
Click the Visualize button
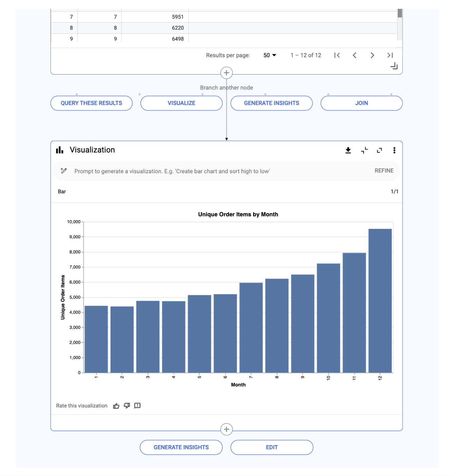coord(181,103)
